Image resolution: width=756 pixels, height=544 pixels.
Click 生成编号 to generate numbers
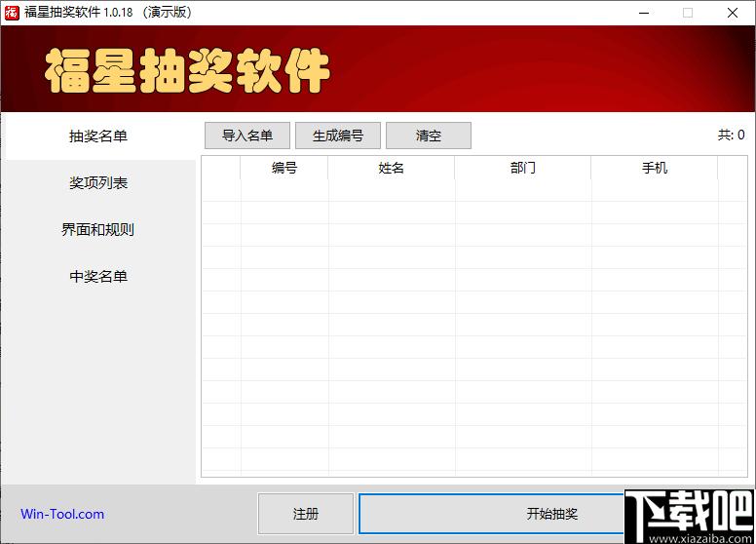tap(338, 136)
